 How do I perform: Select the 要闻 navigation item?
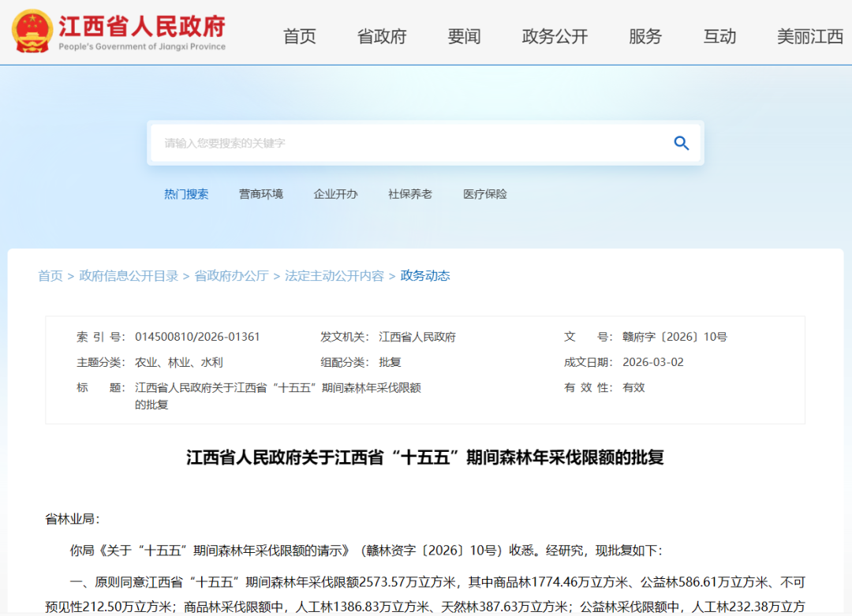click(x=465, y=36)
